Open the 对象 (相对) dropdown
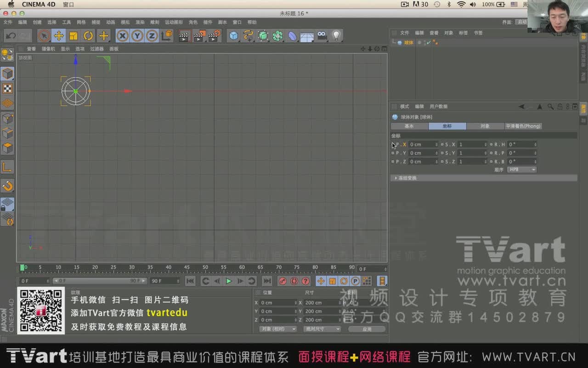Image resolution: width=588 pixels, height=368 pixels. coord(278,329)
